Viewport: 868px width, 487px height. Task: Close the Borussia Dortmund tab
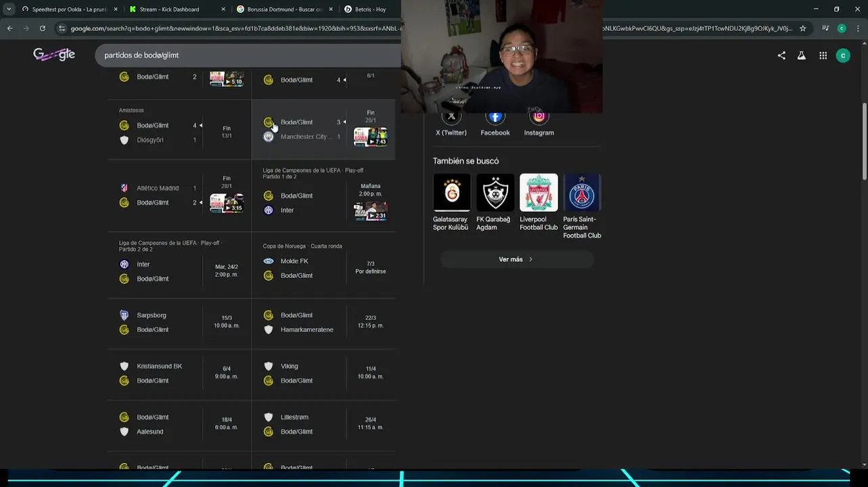point(331,9)
